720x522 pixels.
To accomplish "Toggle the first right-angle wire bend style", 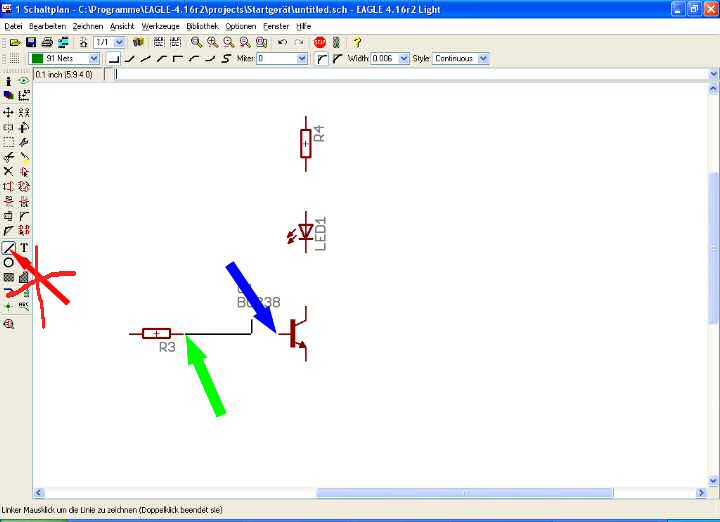I will [x=114, y=59].
